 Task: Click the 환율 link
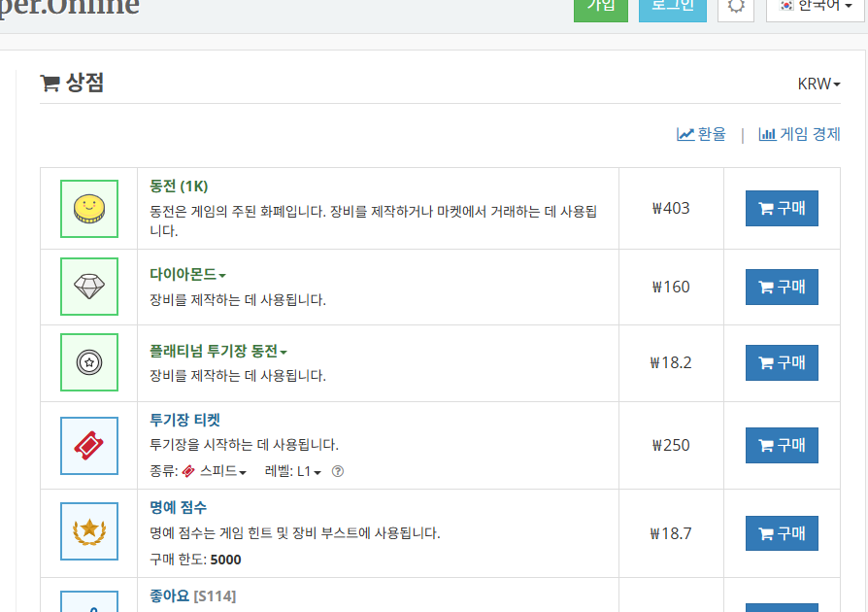(x=704, y=134)
